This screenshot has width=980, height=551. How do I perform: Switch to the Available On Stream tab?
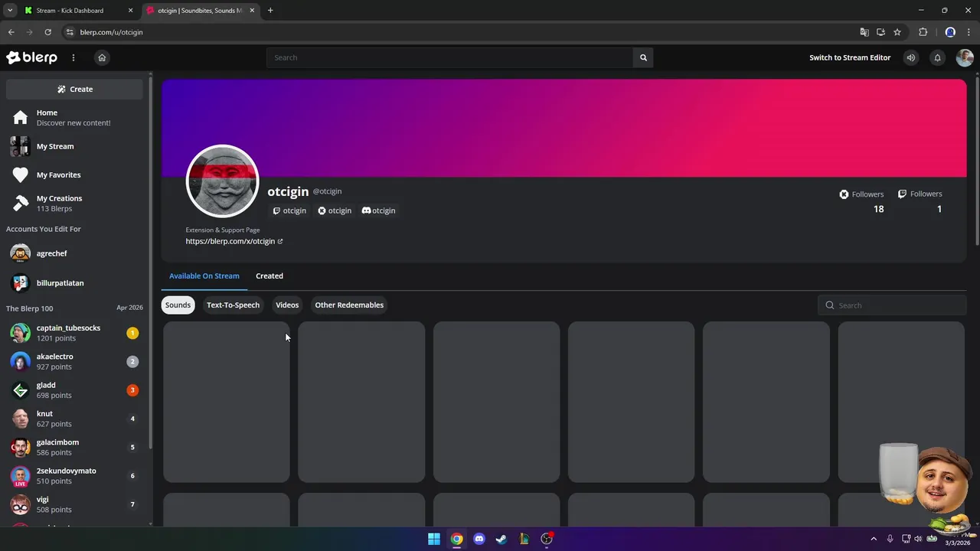[x=204, y=275]
